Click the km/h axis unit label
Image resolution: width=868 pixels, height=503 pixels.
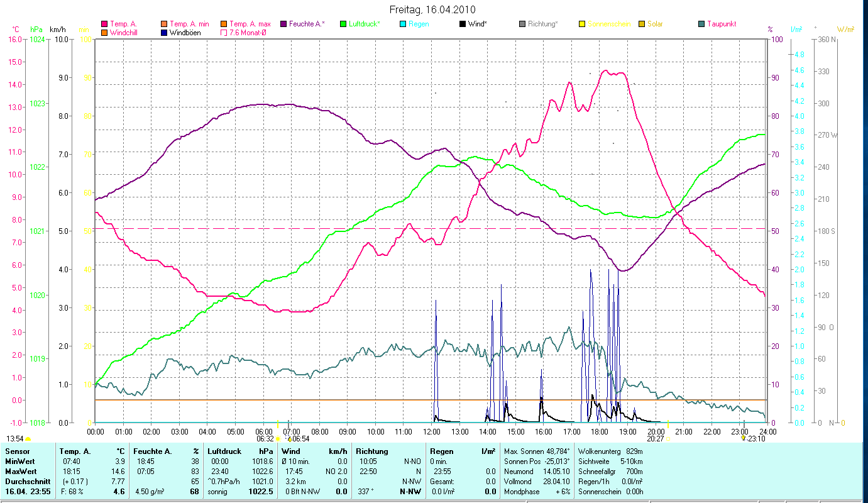(x=57, y=30)
